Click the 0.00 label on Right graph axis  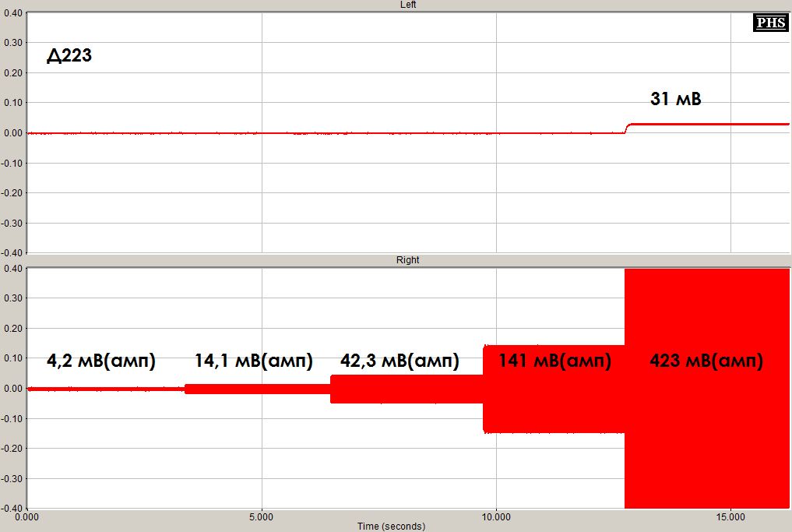(x=12, y=389)
